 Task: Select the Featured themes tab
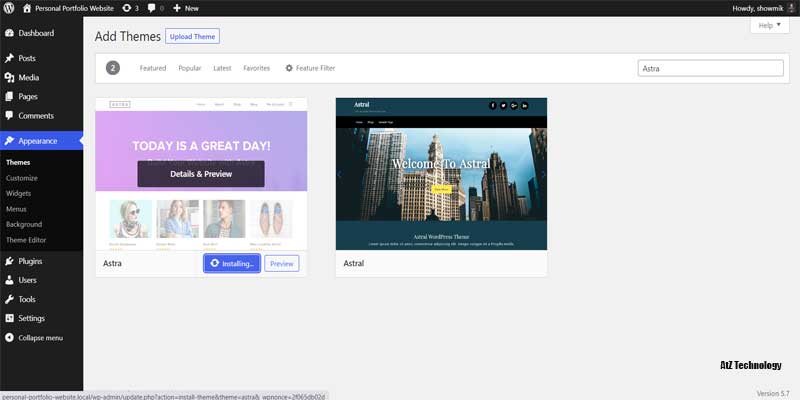click(x=153, y=68)
